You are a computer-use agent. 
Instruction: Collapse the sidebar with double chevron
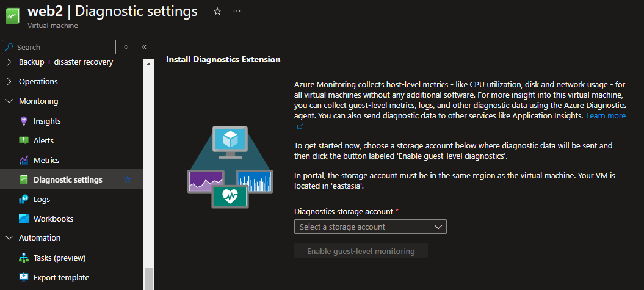(144, 47)
